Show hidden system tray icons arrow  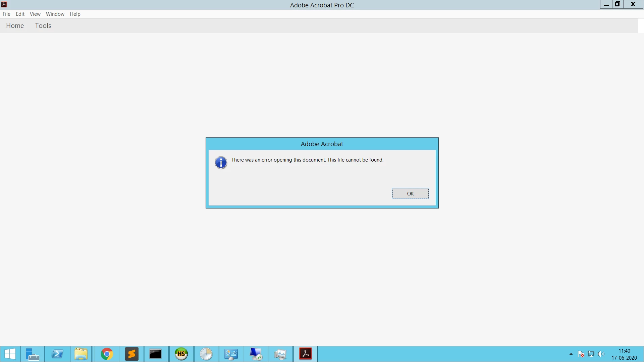click(571, 354)
